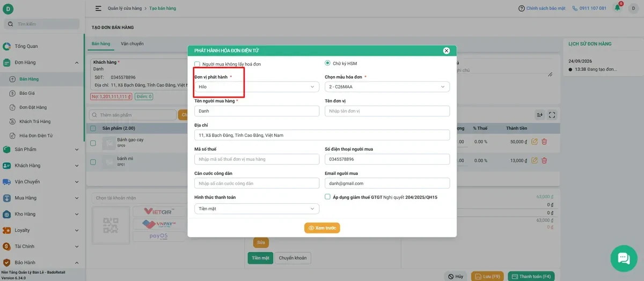
Task: Tick the Bánh gạo cay row checkbox
Action: [x=93, y=143]
